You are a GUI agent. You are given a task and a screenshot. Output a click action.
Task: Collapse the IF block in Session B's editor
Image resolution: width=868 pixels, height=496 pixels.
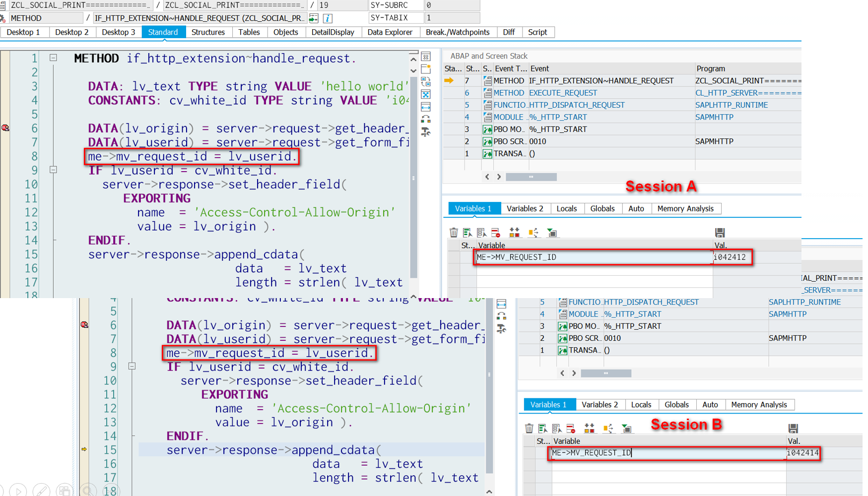tap(132, 367)
